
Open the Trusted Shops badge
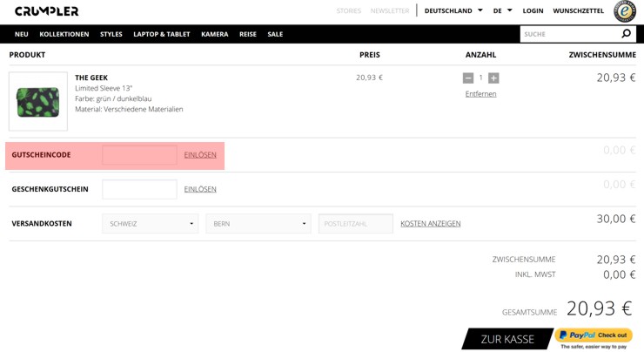pyautogui.click(x=625, y=11)
